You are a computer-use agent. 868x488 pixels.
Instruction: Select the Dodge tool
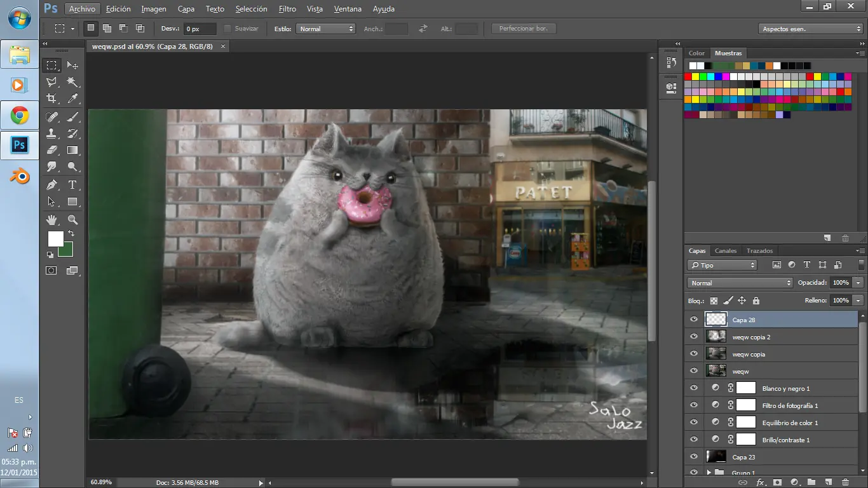tap(72, 166)
